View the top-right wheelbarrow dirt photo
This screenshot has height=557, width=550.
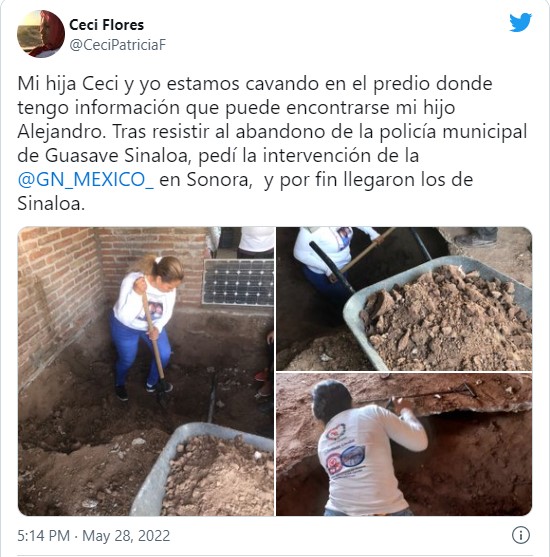pyautogui.click(x=404, y=299)
